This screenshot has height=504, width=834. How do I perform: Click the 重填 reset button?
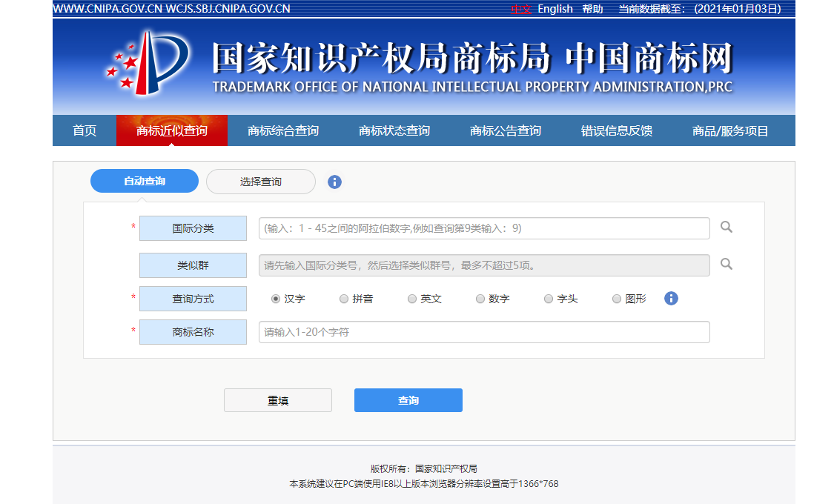278,400
